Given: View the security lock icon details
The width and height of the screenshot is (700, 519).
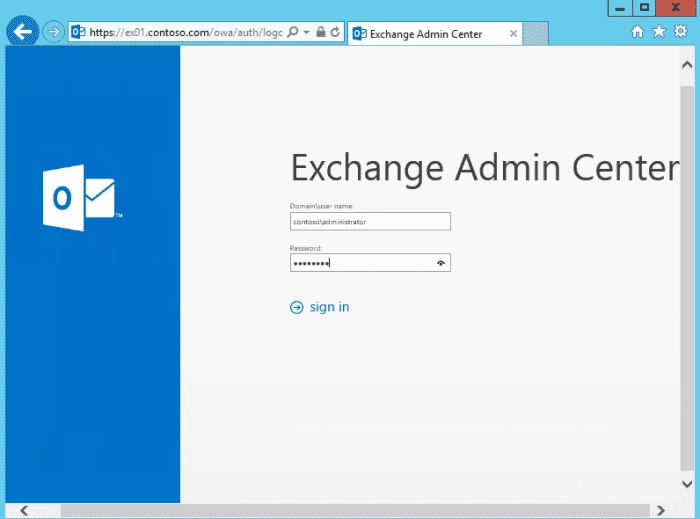Looking at the screenshot, I should [x=321, y=32].
